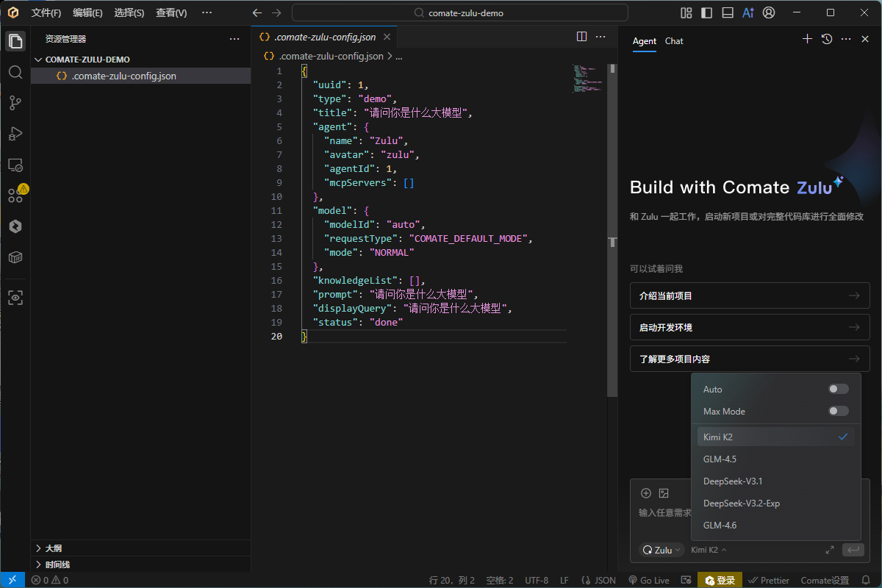The width and height of the screenshot is (882, 588).
Task: Collapse the Kimi K2 model dropdown
Action: tap(709, 550)
